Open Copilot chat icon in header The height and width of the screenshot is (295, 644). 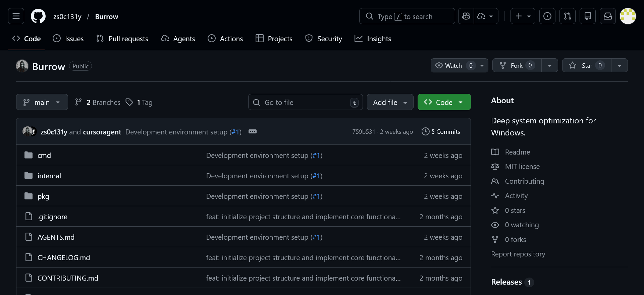coord(466,16)
